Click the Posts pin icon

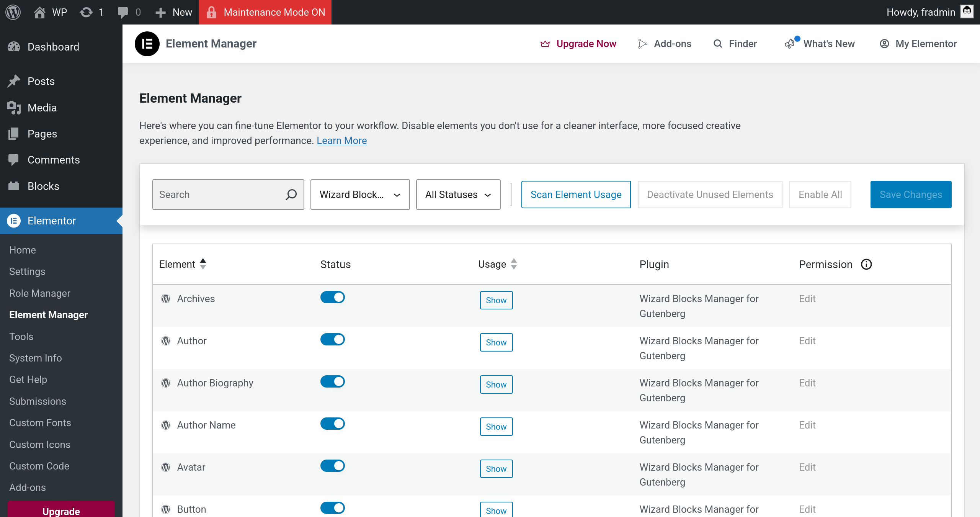click(x=14, y=81)
